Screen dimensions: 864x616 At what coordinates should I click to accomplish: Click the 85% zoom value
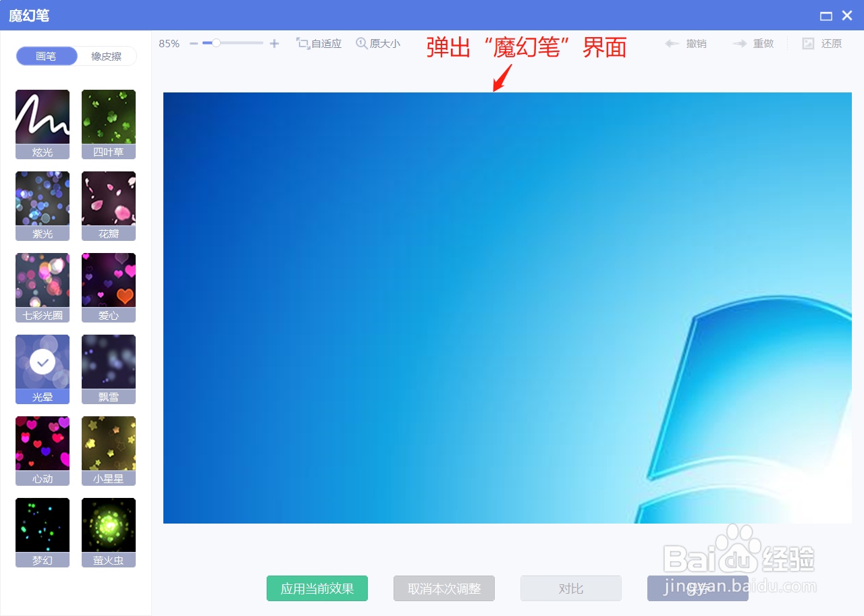169,43
